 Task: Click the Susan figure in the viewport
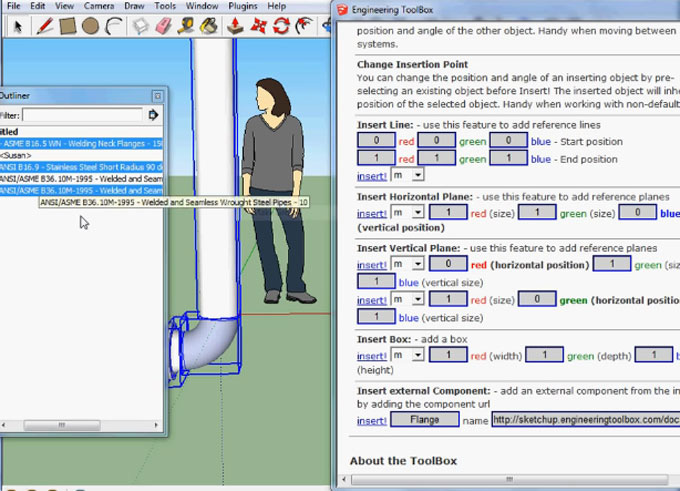276,190
